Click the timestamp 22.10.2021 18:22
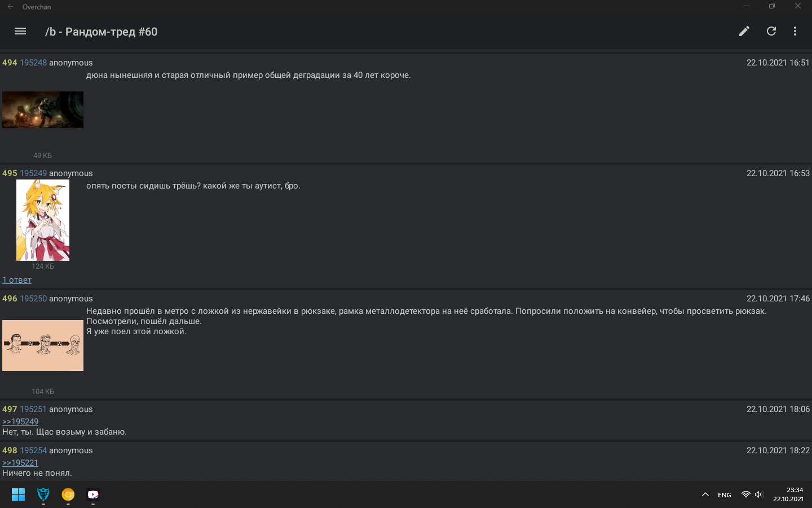This screenshot has width=812, height=508. 778,450
